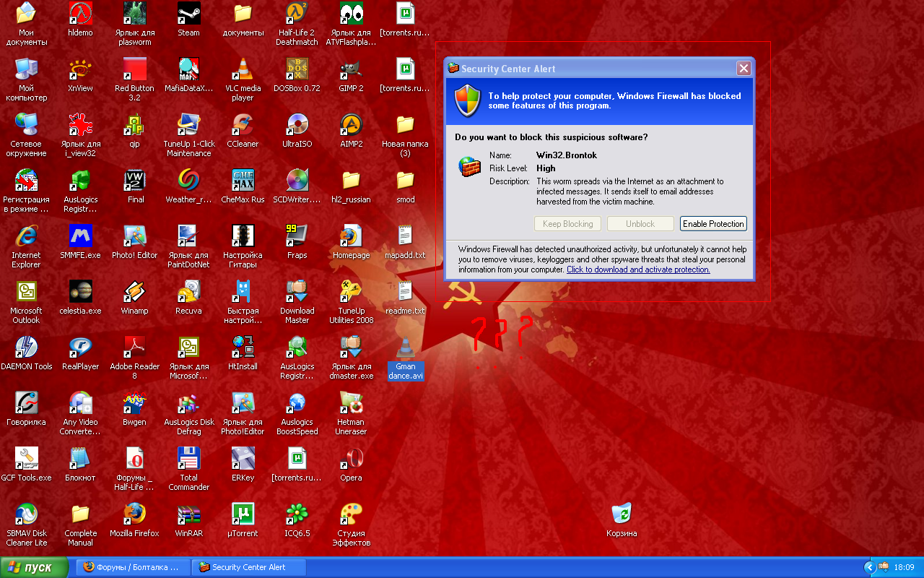The width and height of the screenshot is (924, 578).
Task: Select the RealPlayer shortcut icon
Action: pyautogui.click(x=80, y=347)
